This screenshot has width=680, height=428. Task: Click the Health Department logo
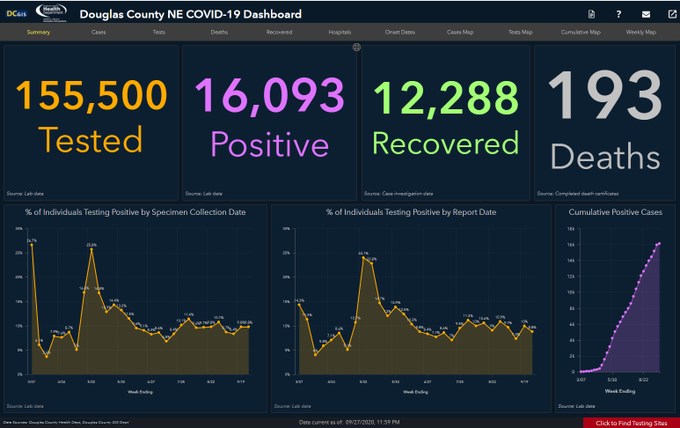[x=51, y=13]
